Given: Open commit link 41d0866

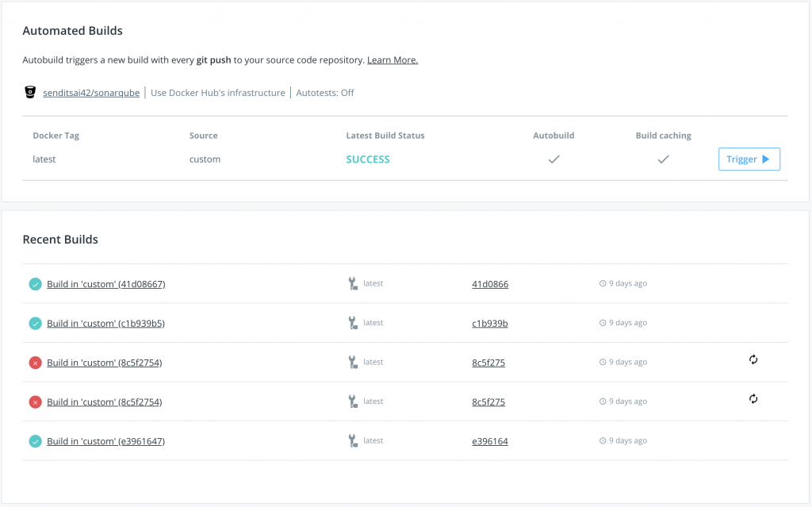Looking at the screenshot, I should click(490, 284).
